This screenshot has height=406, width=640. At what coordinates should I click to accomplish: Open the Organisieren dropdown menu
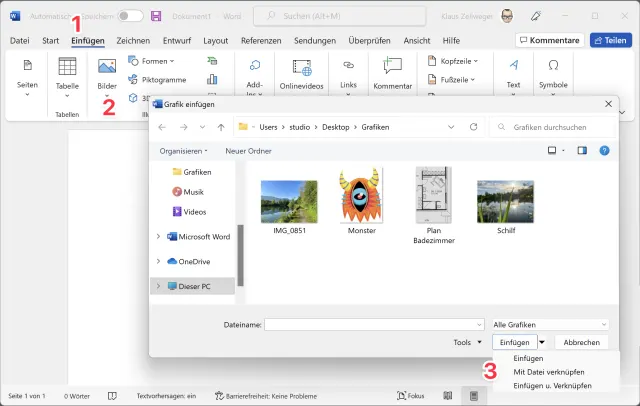coord(184,151)
